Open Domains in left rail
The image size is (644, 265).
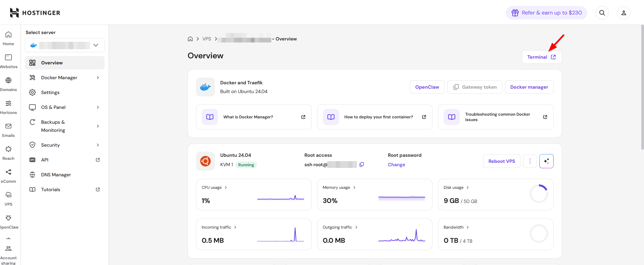tap(8, 84)
